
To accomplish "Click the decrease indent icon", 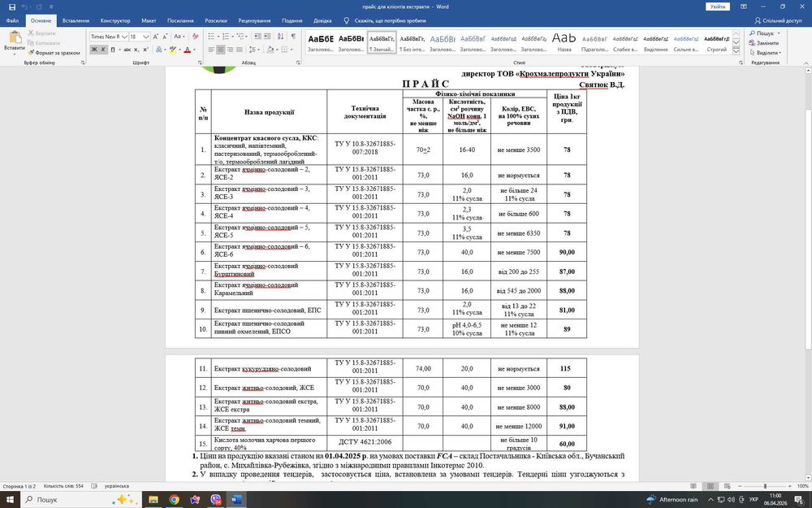I will pyautogui.click(x=257, y=37).
